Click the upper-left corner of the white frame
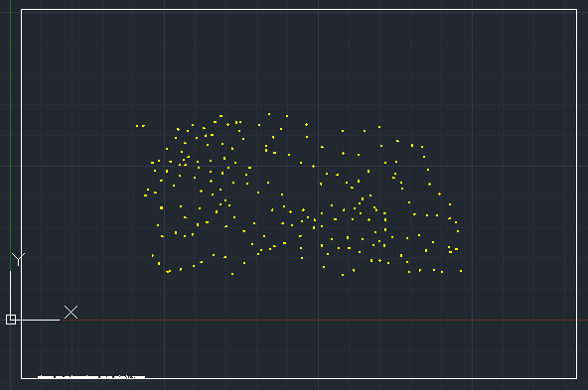The height and width of the screenshot is (390, 588). tap(22, 10)
